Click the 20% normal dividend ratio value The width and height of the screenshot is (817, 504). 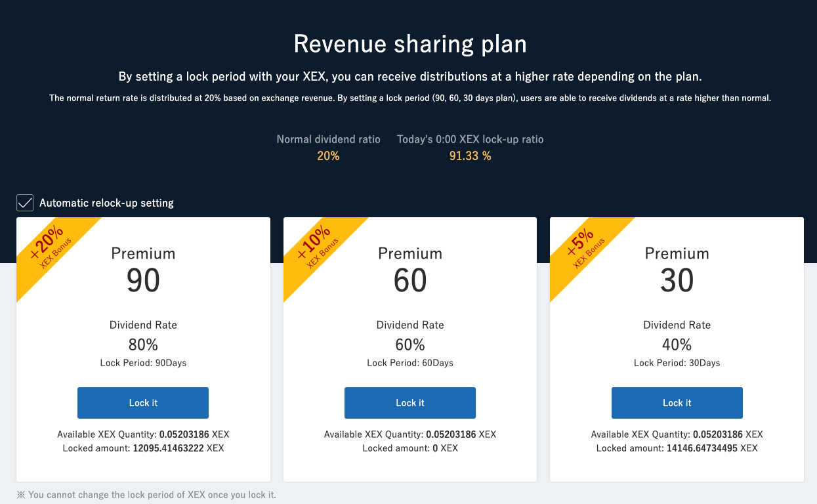pyautogui.click(x=328, y=156)
